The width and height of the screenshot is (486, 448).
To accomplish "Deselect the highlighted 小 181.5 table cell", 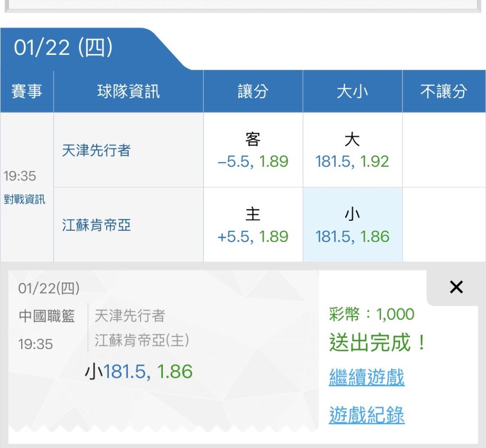I will (352, 225).
